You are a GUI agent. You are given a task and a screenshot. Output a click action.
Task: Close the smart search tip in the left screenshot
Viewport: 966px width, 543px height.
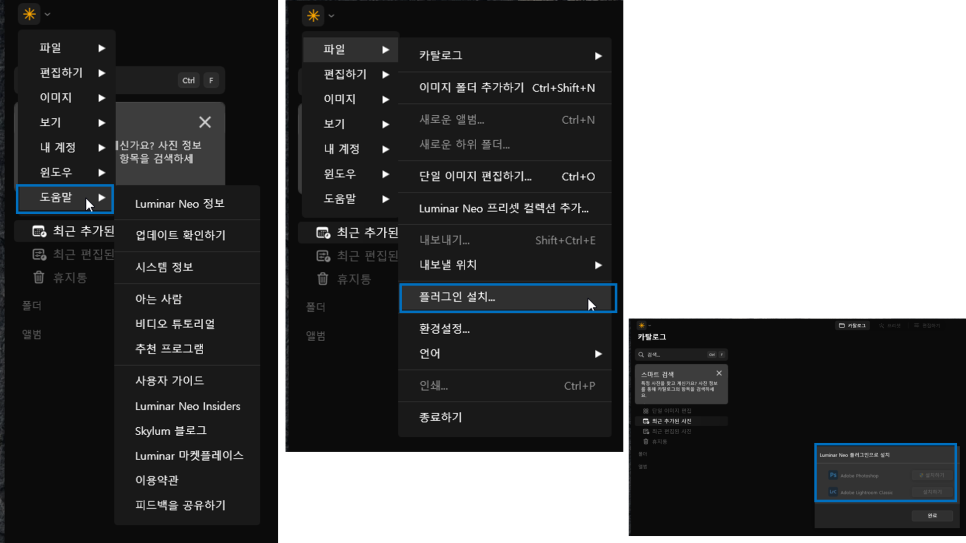pyautogui.click(x=205, y=122)
